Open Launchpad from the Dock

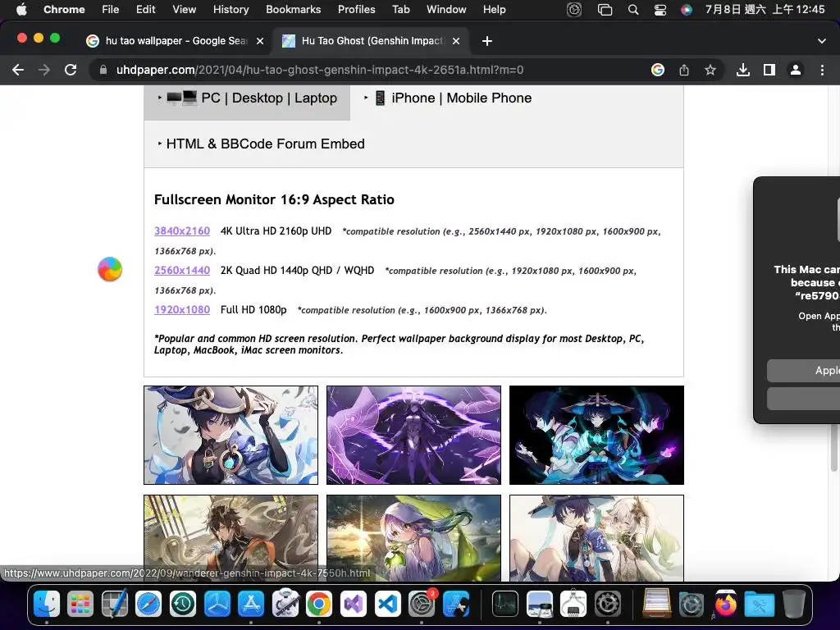pos(80,604)
